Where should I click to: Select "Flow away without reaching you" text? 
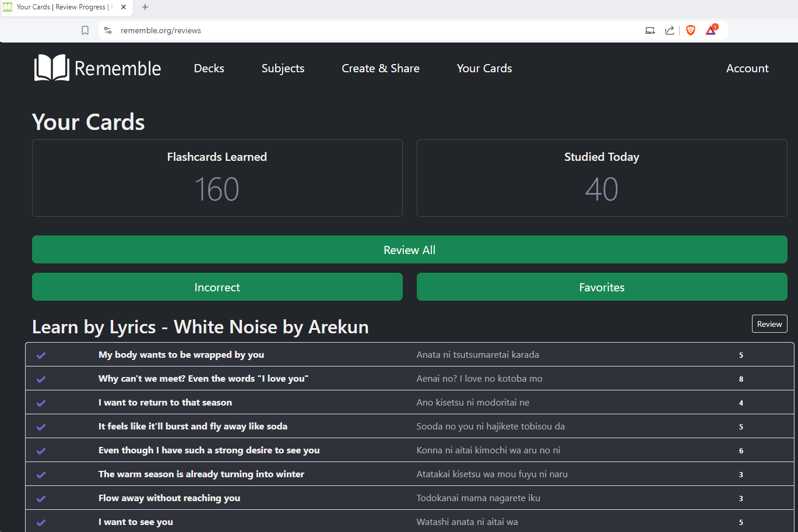click(169, 498)
